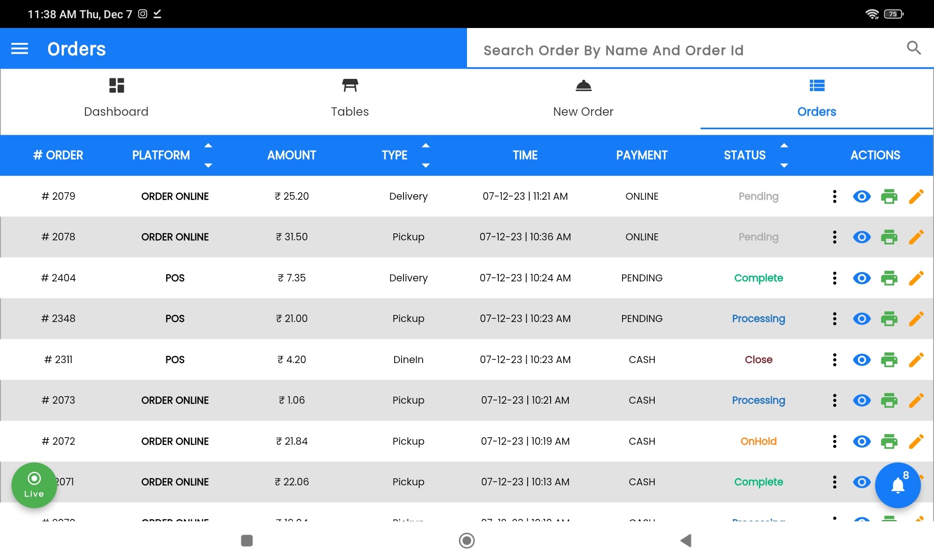The image size is (934, 560).
Task: Toggle the green Live button
Action: pyautogui.click(x=34, y=485)
